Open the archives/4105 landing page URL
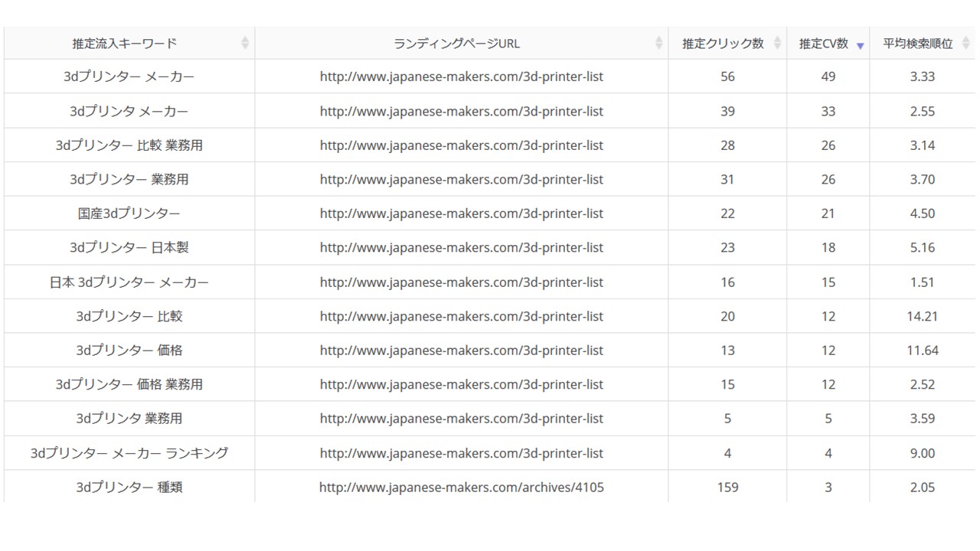The width and height of the screenshot is (980, 551). click(462, 487)
